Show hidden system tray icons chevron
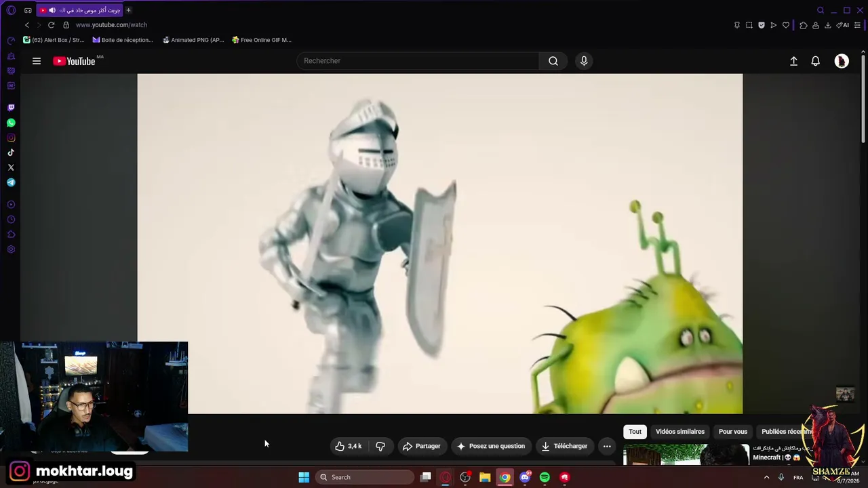The image size is (868, 488). tap(767, 477)
